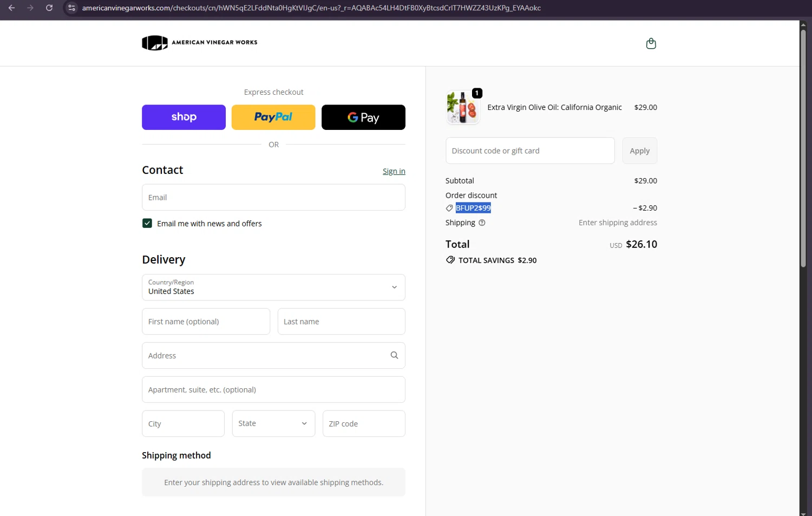812x516 pixels.
Task: Focus the City field
Action: point(183,423)
